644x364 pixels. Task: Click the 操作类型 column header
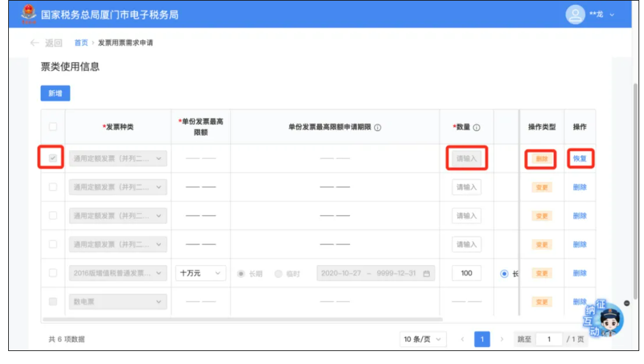(x=542, y=127)
